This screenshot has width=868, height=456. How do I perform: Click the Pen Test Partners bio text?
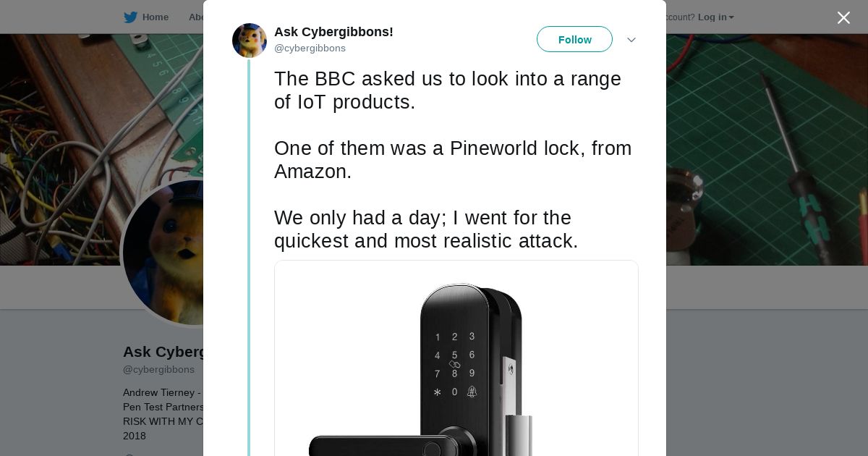pos(163,407)
